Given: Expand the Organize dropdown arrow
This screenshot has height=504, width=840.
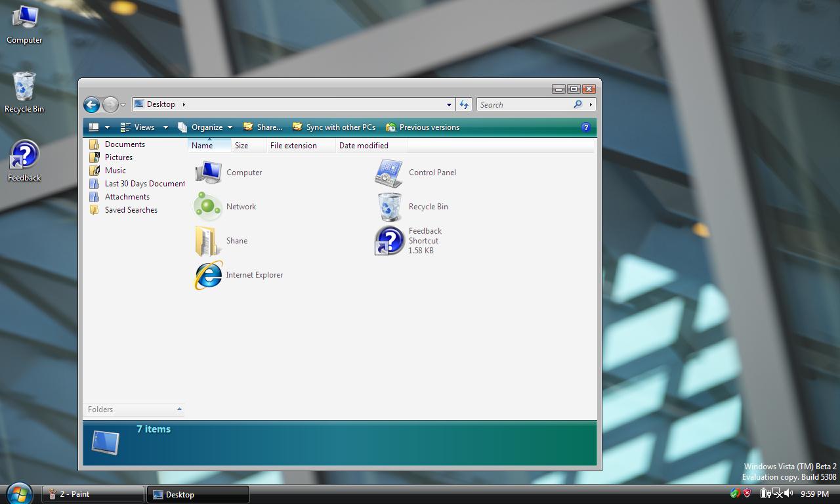Looking at the screenshot, I should pyautogui.click(x=230, y=127).
